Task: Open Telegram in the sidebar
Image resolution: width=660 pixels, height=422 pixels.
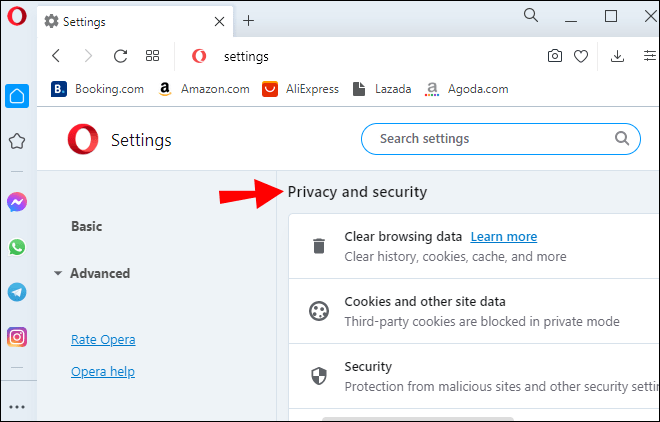Action: (16, 292)
